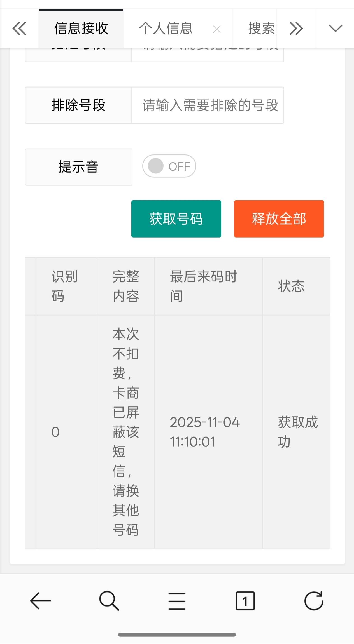Click the 状态 column header
The width and height of the screenshot is (354, 644).
(x=291, y=286)
